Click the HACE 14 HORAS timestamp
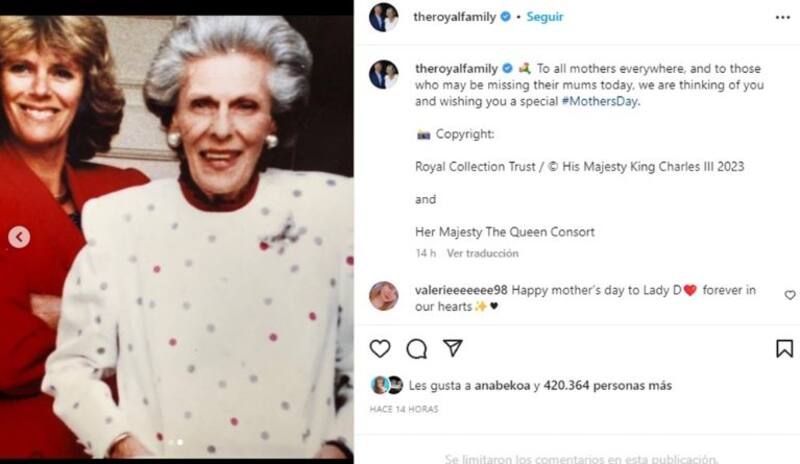 (404, 409)
